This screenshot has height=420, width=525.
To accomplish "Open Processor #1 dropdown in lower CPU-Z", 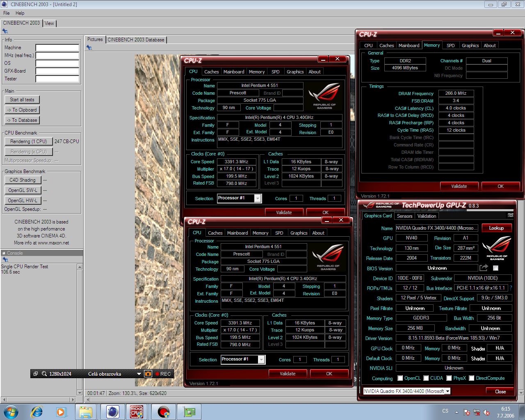I will pos(261,360).
